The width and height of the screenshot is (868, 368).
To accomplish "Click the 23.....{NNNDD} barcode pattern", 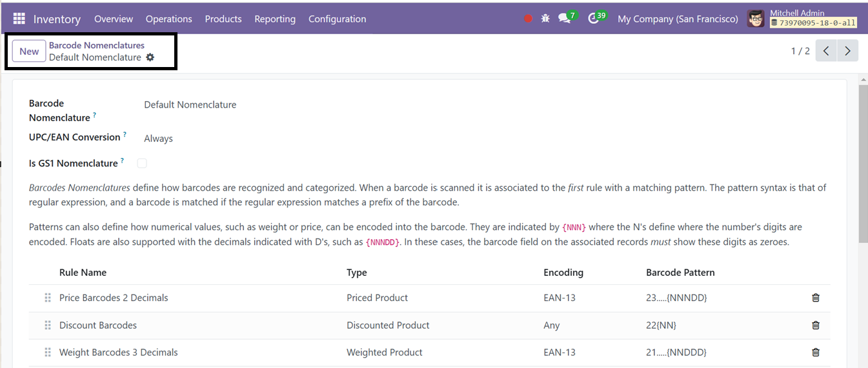I will click(676, 298).
